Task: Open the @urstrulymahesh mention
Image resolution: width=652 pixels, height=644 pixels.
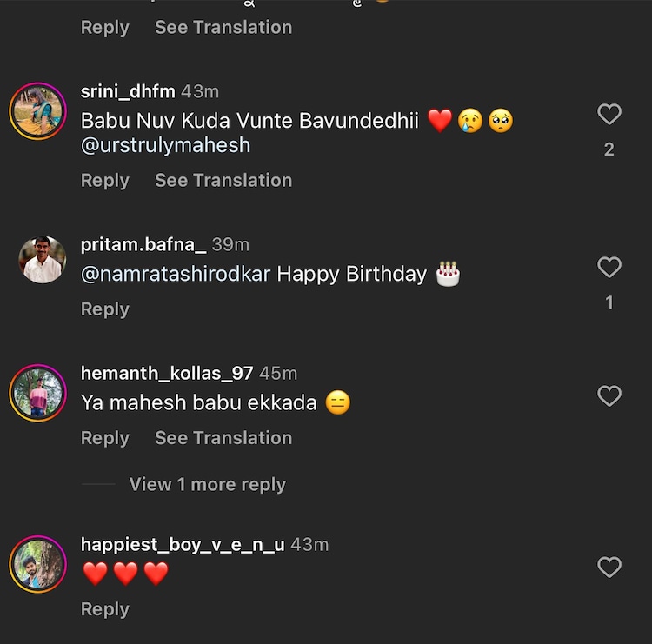Action: (x=165, y=145)
